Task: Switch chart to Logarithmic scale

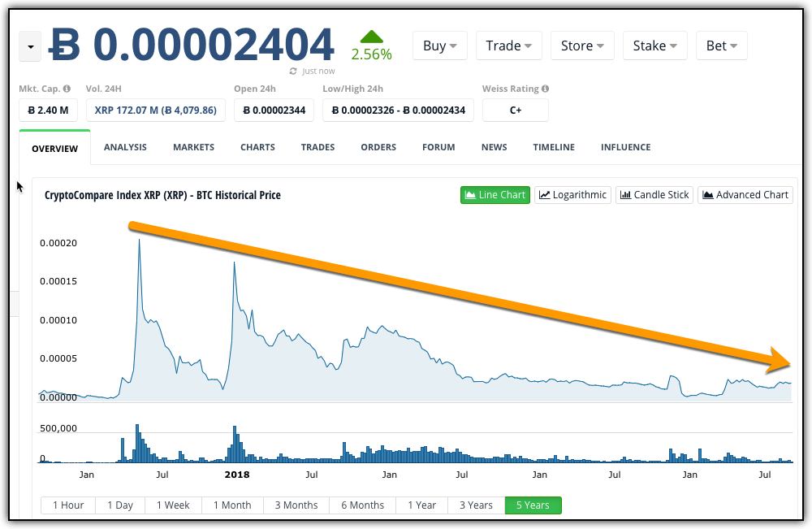Action: 572,195
